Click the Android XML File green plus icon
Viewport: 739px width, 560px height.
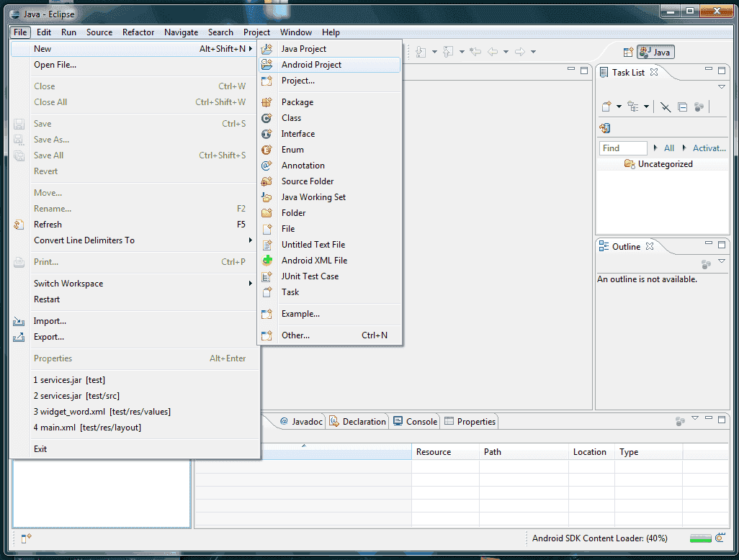tap(267, 261)
